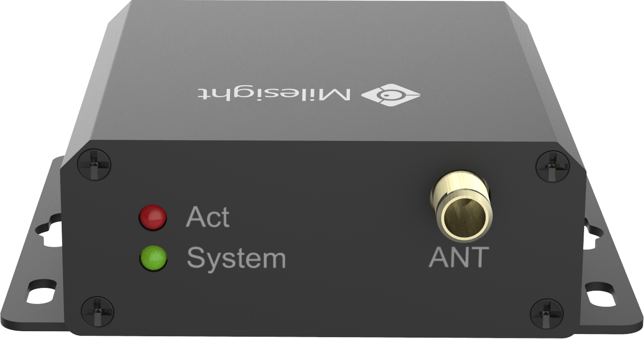Image resolution: width=644 pixels, height=339 pixels.
Task: Click the Milesight eye logo on top
Action: click(x=390, y=95)
